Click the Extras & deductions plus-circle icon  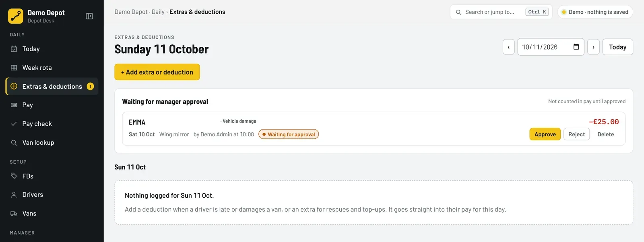[x=14, y=86]
